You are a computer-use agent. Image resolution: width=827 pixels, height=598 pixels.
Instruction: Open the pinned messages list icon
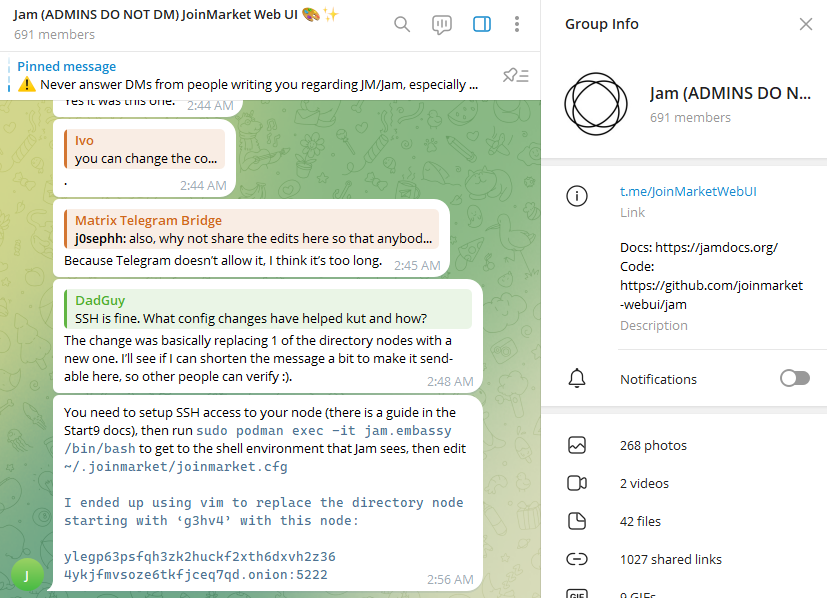(x=515, y=76)
